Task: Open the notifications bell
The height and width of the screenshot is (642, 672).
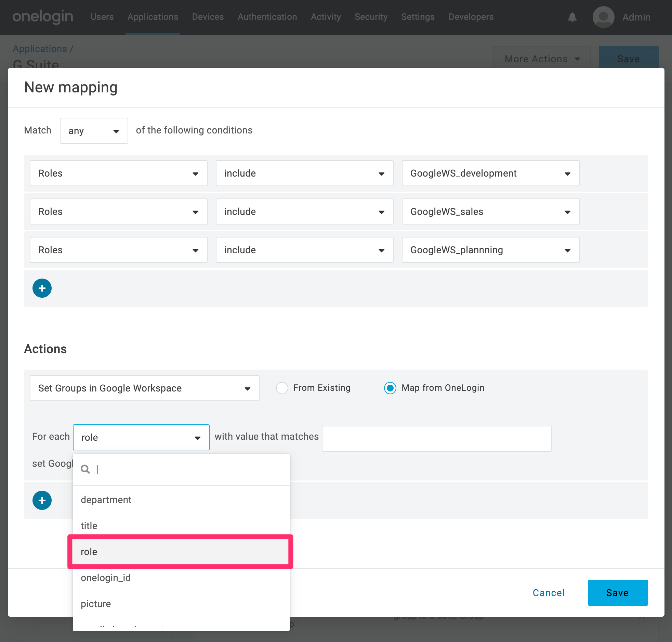Action: tap(572, 17)
